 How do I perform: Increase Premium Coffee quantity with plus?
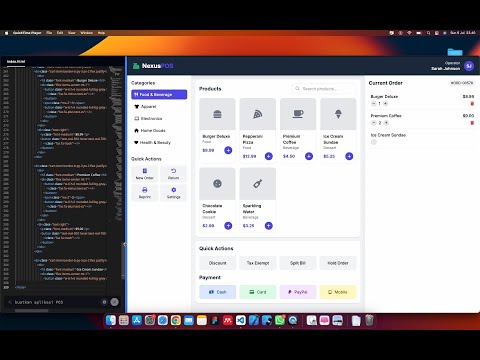[x=386, y=123]
